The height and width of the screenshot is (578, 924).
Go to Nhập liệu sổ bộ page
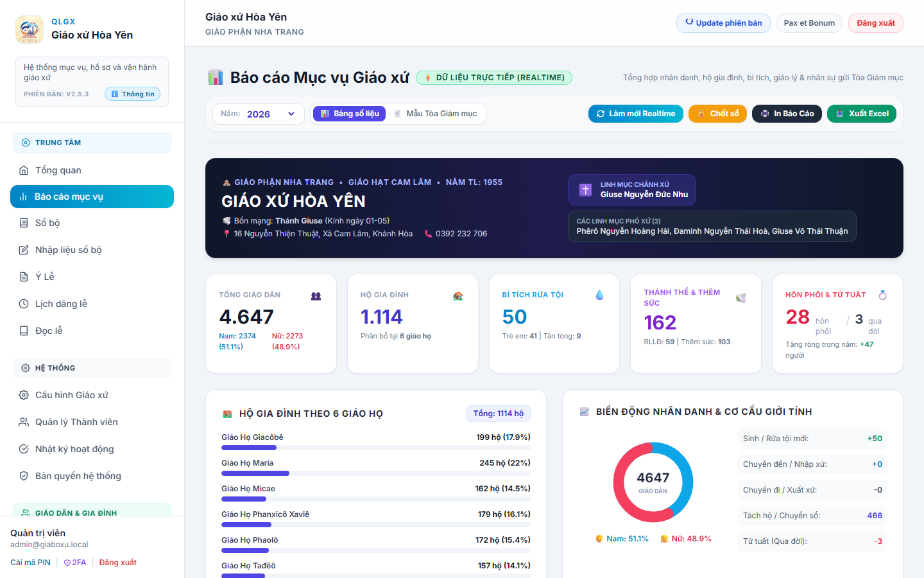[x=92, y=250]
